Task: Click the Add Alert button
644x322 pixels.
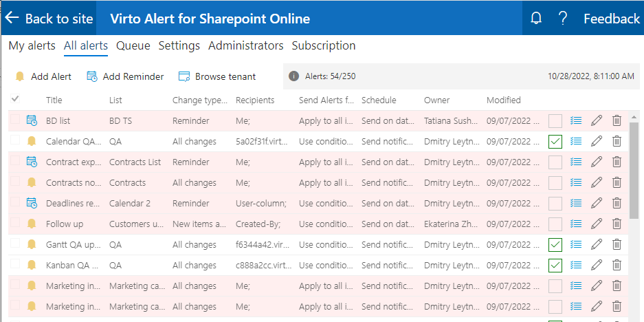Action: coord(43,76)
